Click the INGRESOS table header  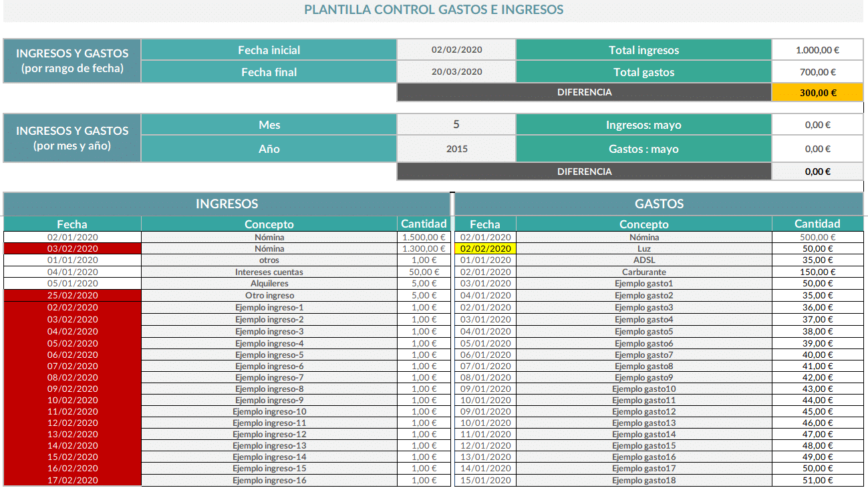click(227, 204)
